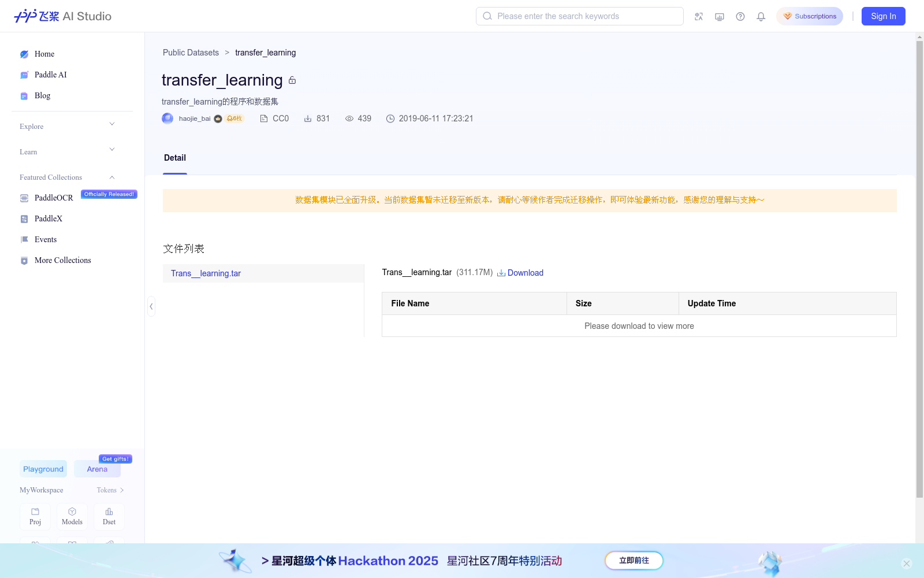
Task: Click the PaddleX sidebar icon
Action: click(24, 219)
